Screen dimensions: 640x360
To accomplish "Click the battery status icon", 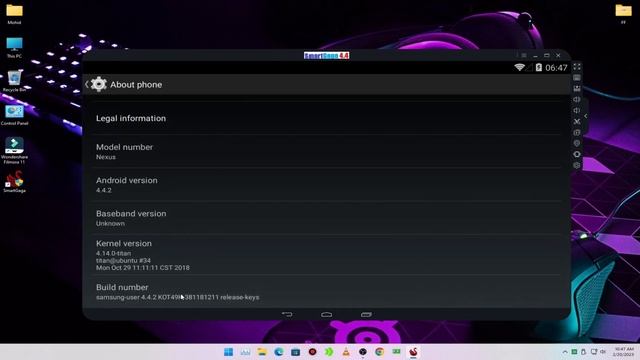I will 539,67.
